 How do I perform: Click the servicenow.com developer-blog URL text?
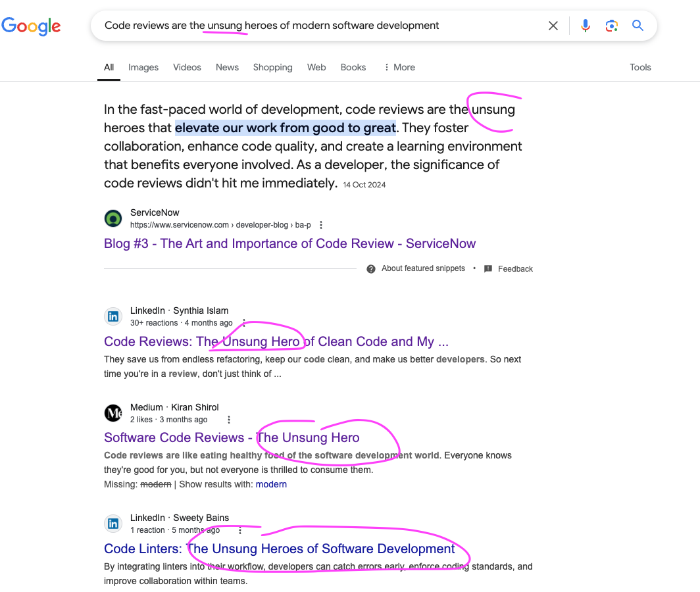click(220, 225)
